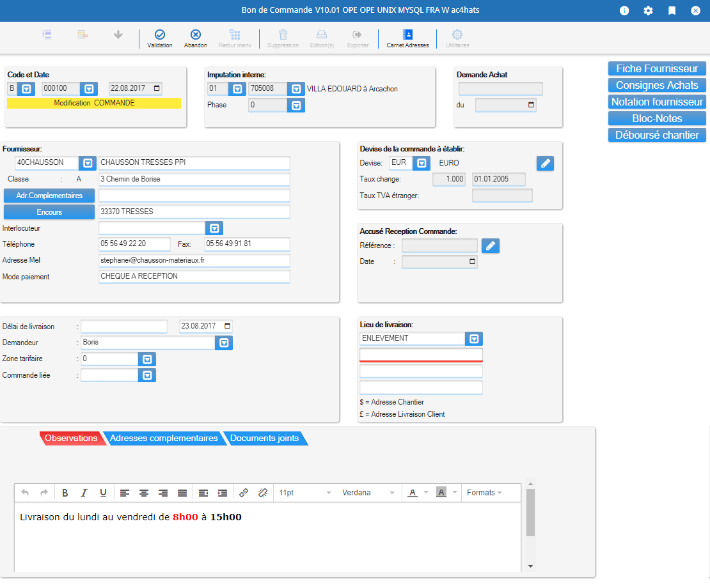Click the first list toolbar icon

pyautogui.click(x=47, y=35)
